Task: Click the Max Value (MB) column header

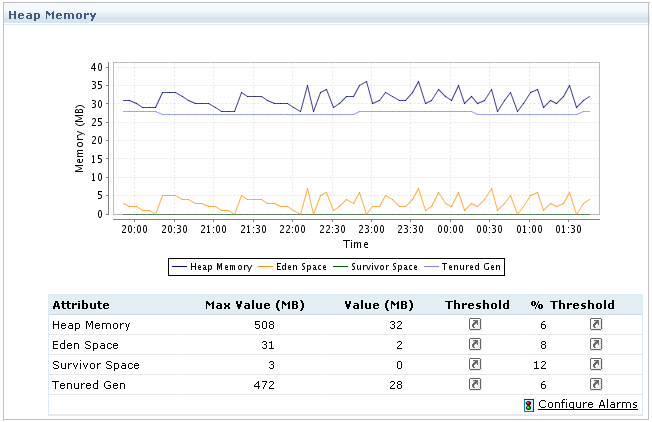Action: pos(254,305)
